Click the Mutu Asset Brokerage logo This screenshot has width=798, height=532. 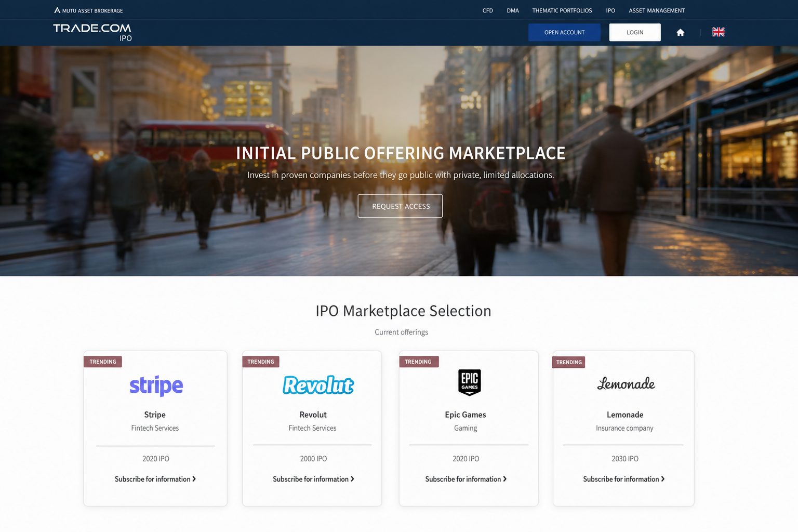pos(88,10)
